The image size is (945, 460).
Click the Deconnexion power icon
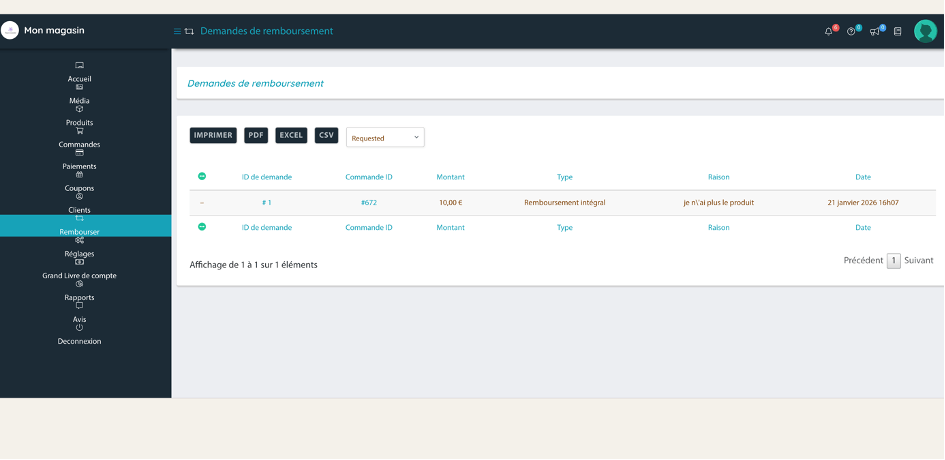[80, 328]
